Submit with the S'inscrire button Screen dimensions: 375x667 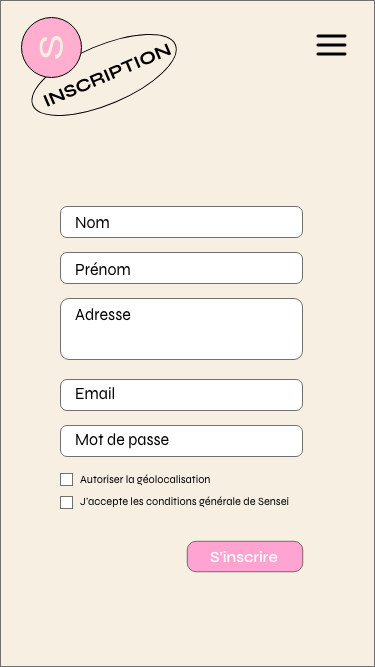[x=245, y=556]
